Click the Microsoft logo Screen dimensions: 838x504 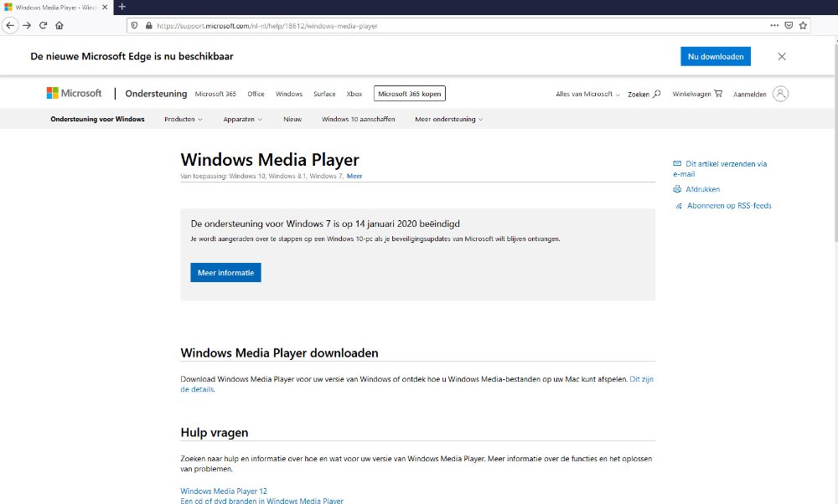74,94
